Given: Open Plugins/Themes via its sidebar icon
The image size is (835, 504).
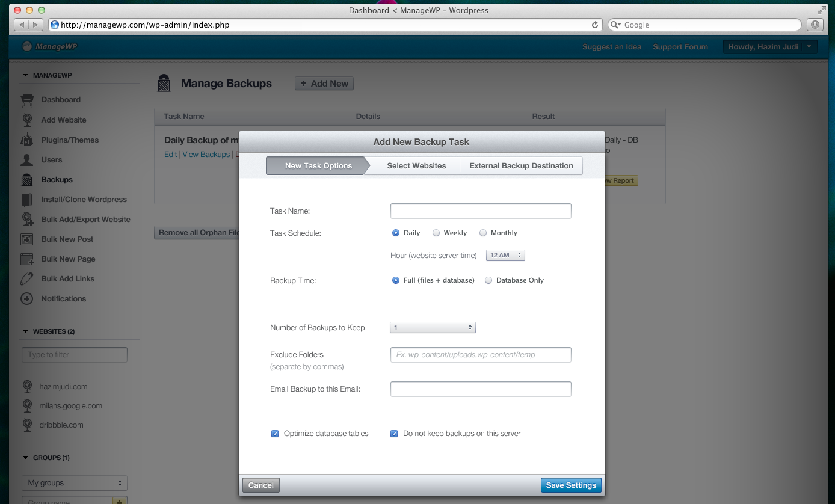Looking at the screenshot, I should click(x=27, y=140).
